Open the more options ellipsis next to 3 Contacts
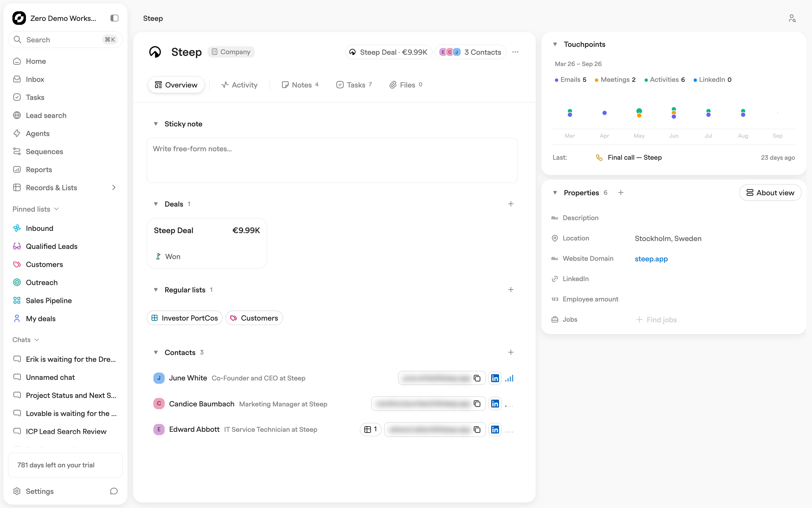 515,52
